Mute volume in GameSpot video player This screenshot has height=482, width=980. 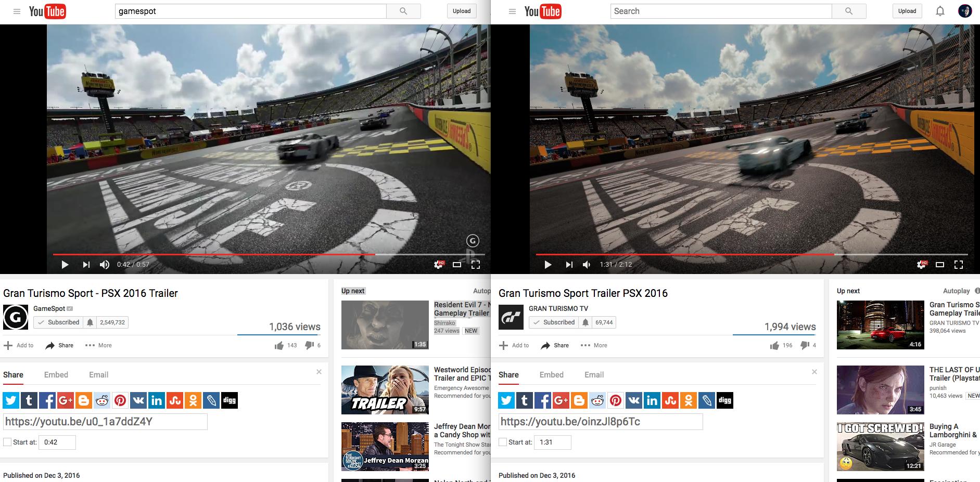[x=105, y=265]
